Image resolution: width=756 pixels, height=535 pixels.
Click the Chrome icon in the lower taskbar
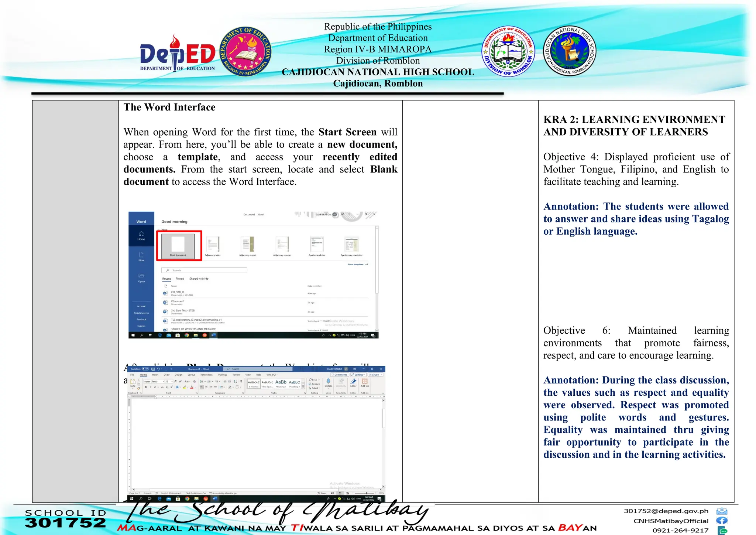[x=187, y=499]
